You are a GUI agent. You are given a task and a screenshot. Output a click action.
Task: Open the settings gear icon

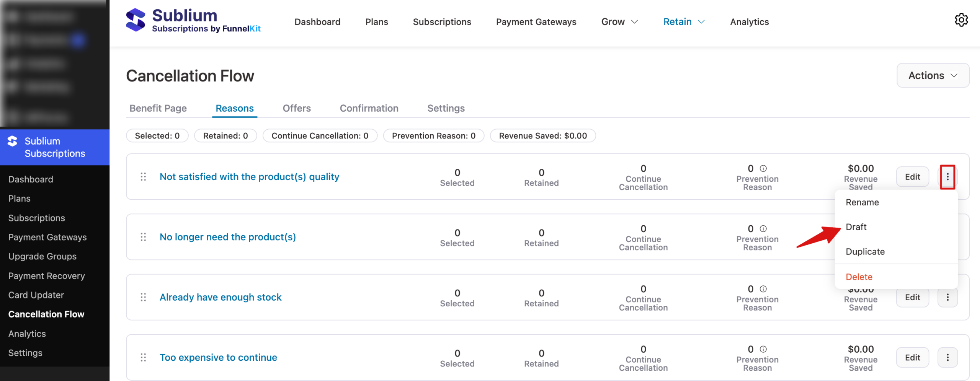961,20
